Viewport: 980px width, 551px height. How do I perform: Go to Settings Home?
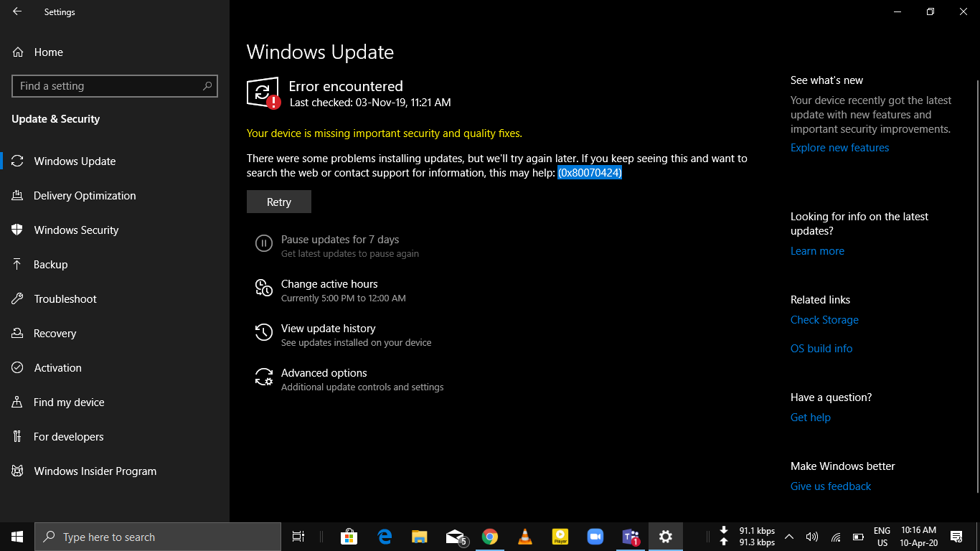pos(47,52)
